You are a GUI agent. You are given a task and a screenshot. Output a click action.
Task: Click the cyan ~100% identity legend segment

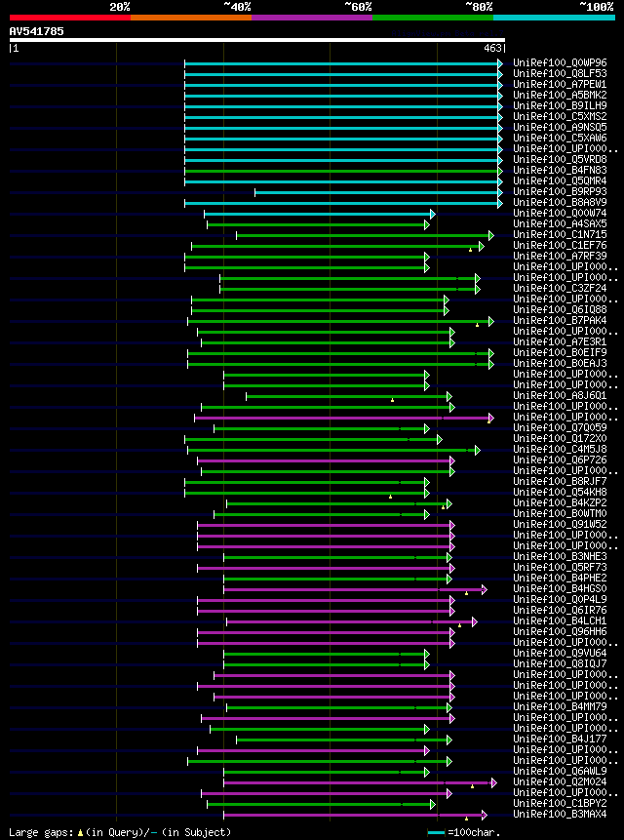click(x=554, y=18)
